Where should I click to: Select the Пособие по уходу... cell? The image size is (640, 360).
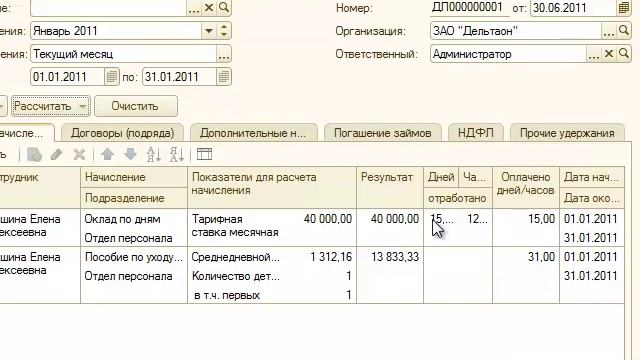point(134,257)
